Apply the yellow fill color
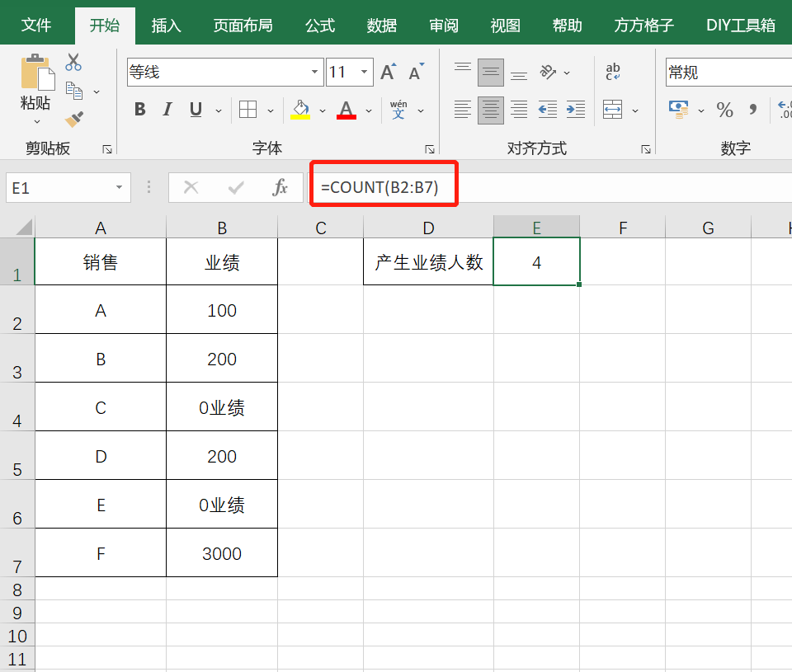792x672 pixels. tap(300, 110)
